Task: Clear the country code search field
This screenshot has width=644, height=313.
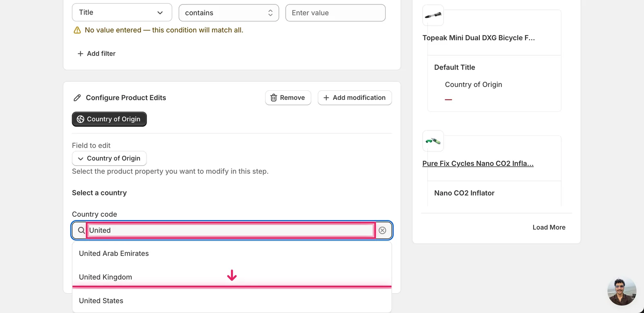Action: click(382, 230)
